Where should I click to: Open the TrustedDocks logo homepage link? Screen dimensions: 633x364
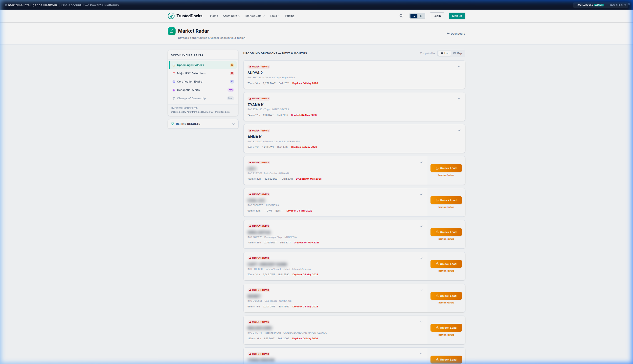pos(185,16)
